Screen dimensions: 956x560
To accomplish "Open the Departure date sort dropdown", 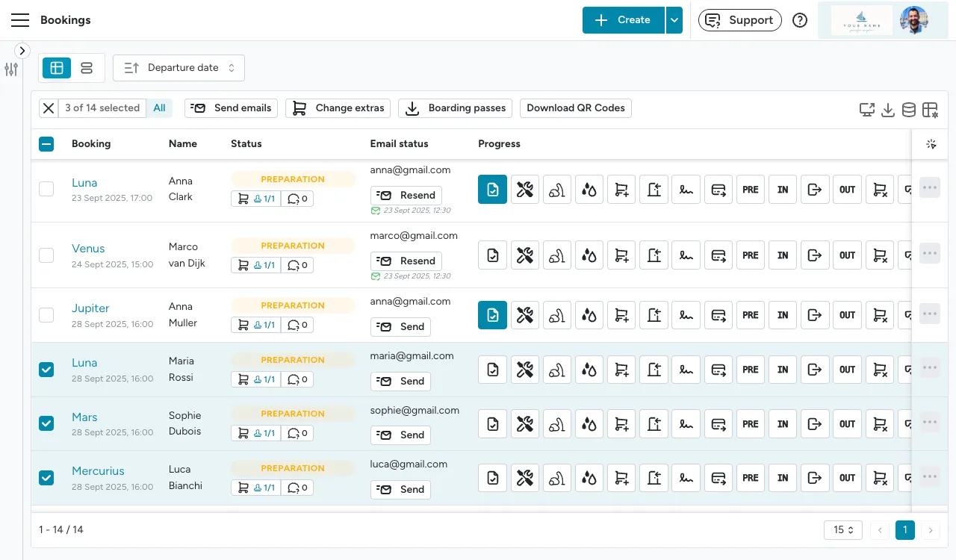I will (x=179, y=67).
